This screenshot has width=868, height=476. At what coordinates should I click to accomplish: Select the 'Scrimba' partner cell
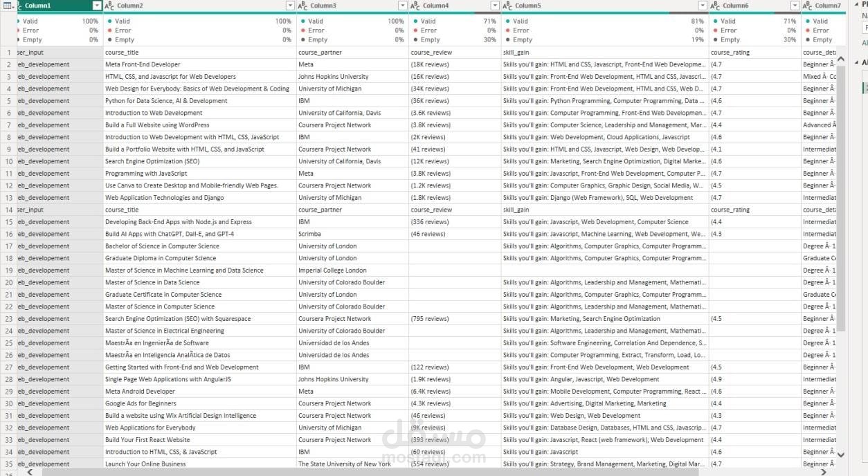[352, 234]
